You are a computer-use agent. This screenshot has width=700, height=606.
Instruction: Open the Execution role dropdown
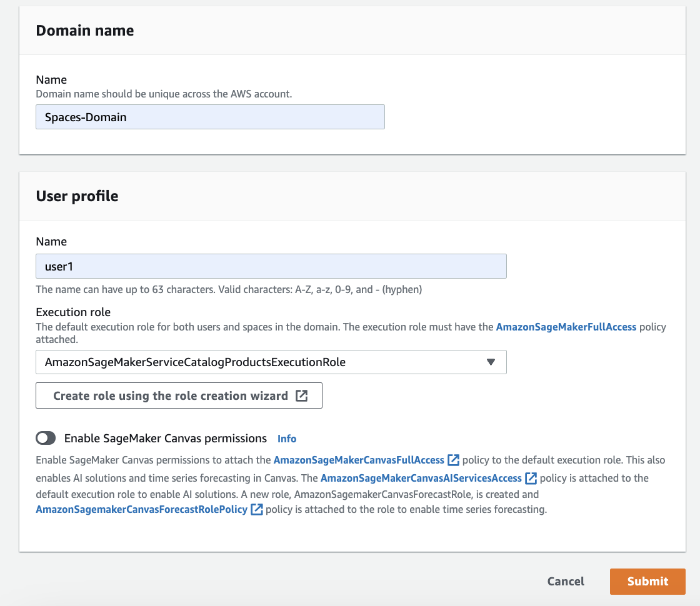pos(271,362)
